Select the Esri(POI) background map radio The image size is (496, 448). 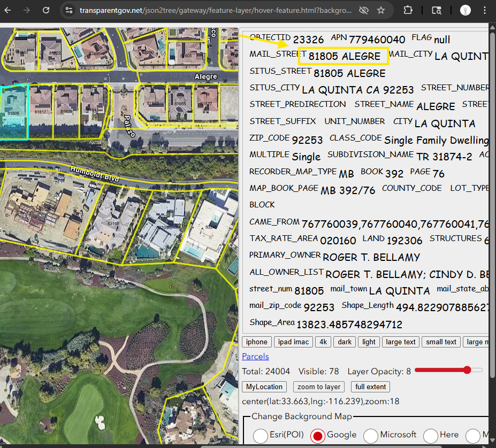pos(261,436)
